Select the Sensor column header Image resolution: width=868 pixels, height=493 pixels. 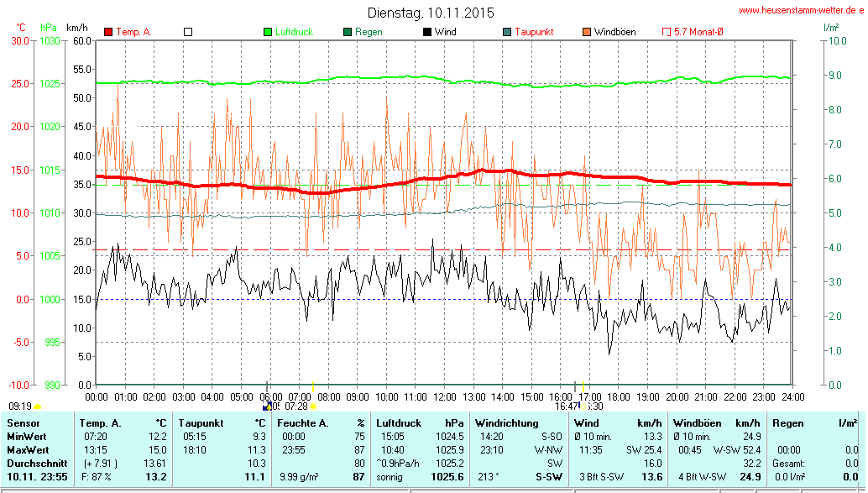tap(22, 423)
